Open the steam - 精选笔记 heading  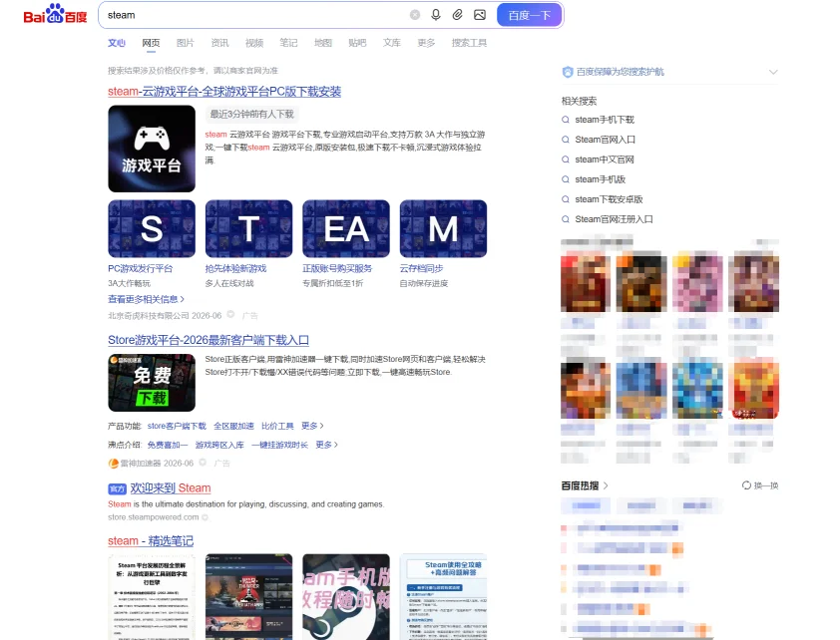(x=151, y=541)
